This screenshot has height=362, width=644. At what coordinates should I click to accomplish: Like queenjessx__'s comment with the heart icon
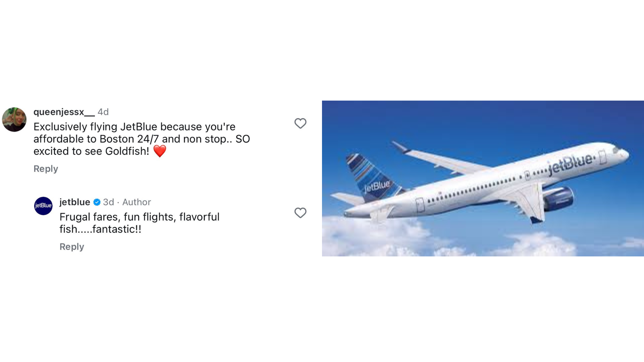(300, 123)
